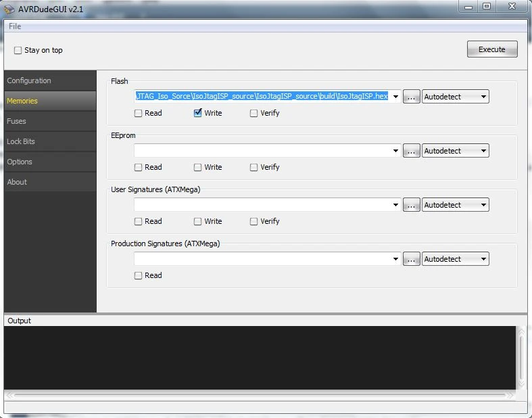Open Flash file path history arrow

tap(395, 97)
